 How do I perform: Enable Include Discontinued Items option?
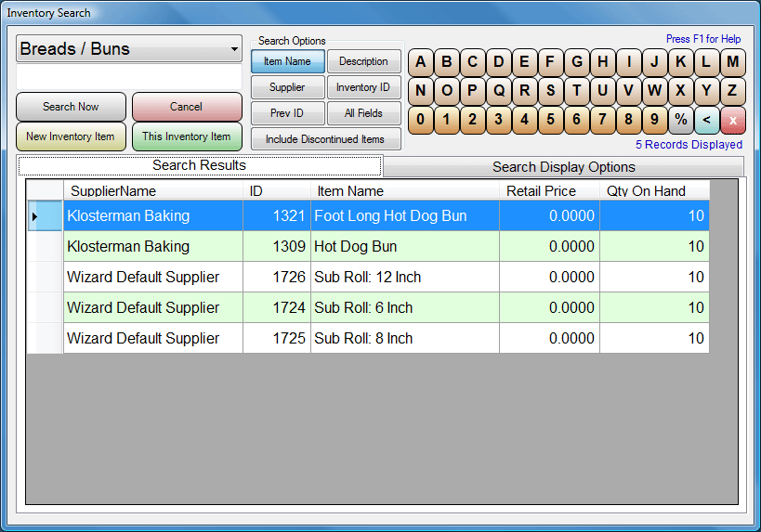[x=325, y=139]
